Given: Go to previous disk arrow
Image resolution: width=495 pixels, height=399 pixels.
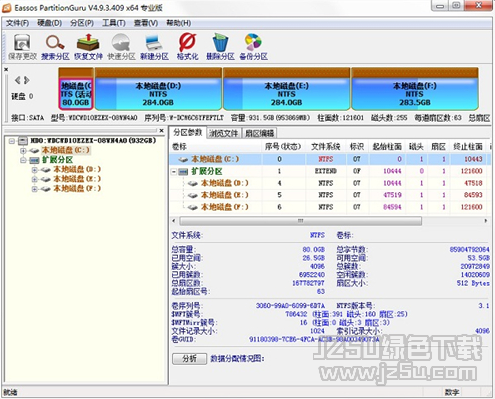Looking at the screenshot, I should point(18,80).
